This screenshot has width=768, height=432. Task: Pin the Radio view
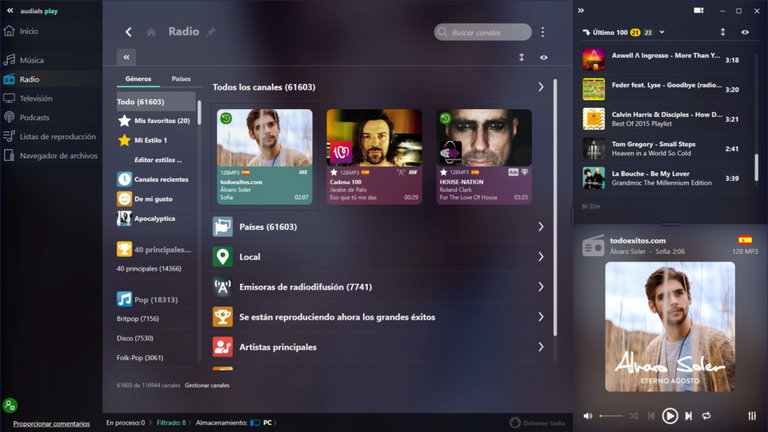[211, 32]
